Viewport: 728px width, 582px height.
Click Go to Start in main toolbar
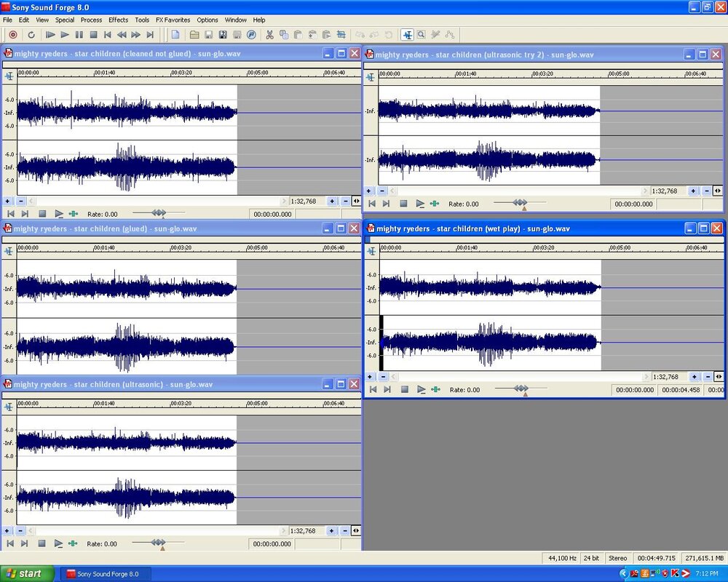[108, 35]
